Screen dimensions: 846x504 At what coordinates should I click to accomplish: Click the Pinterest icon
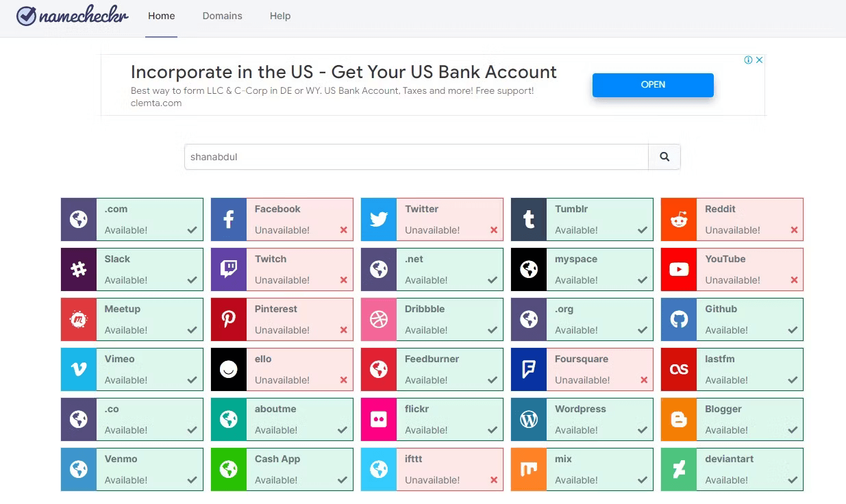click(x=229, y=320)
